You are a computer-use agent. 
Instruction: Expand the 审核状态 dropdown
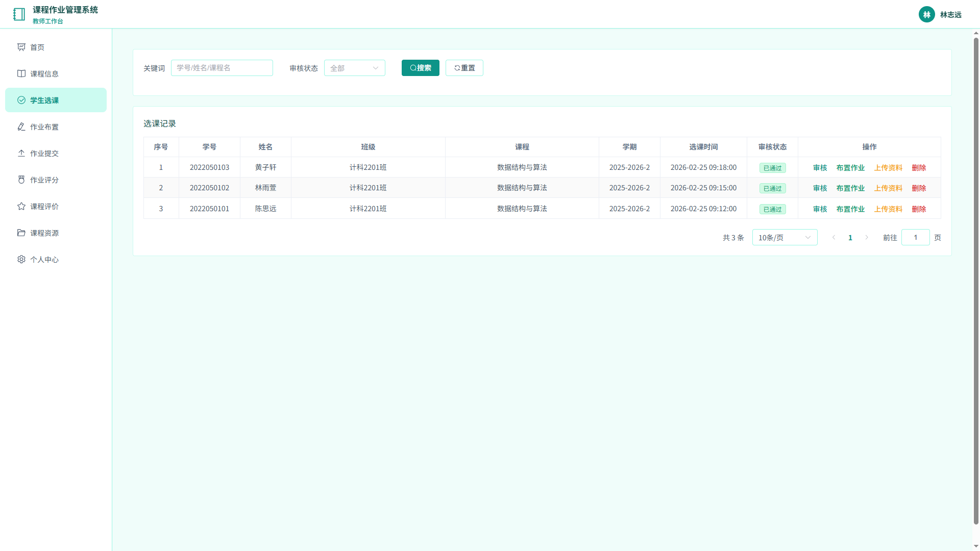pos(355,68)
